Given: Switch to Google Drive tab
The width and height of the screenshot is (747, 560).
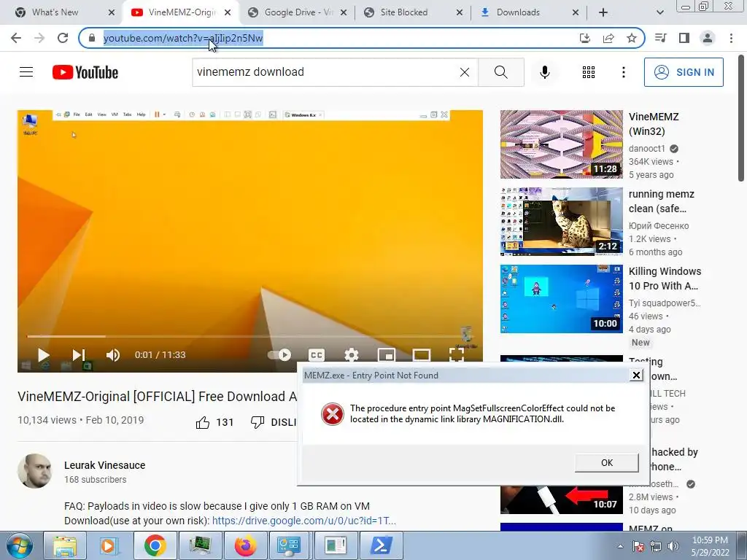Looking at the screenshot, I should click(298, 12).
